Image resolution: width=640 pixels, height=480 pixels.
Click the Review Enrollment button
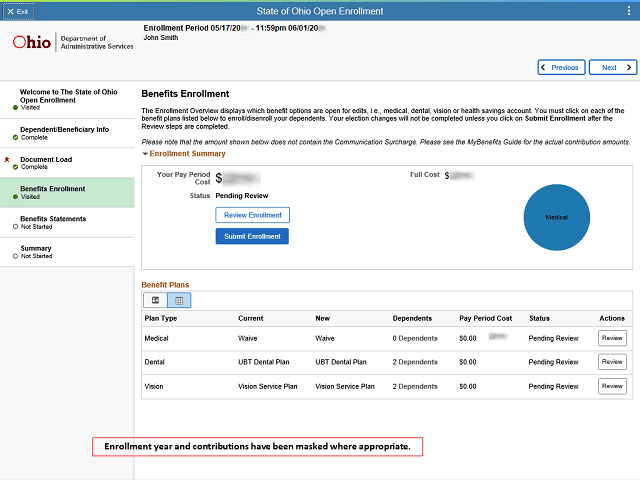[252, 215]
